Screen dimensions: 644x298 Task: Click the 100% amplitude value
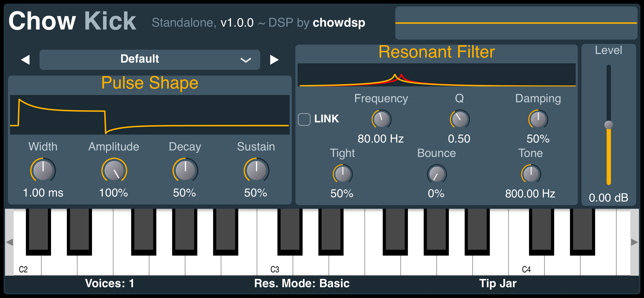[114, 193]
